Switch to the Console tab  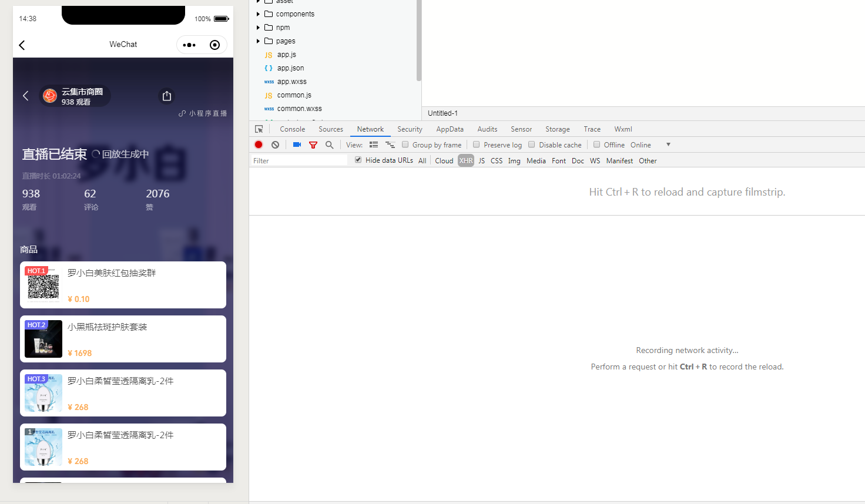coord(293,129)
